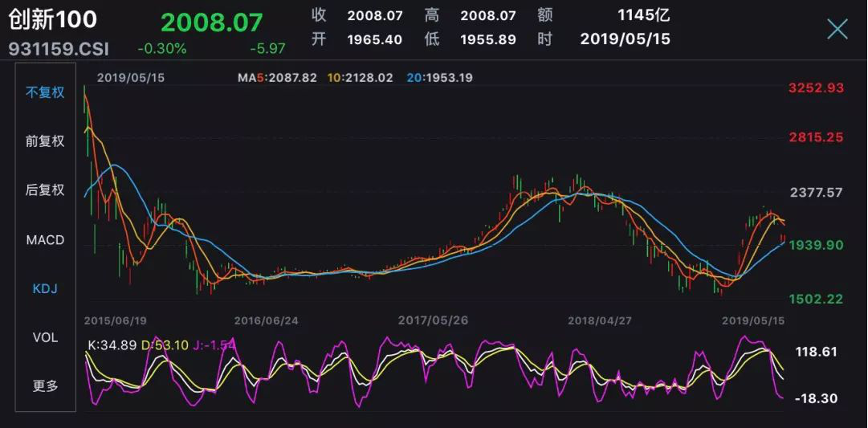
Task: Switch indicator to MACD
Action: (x=45, y=240)
